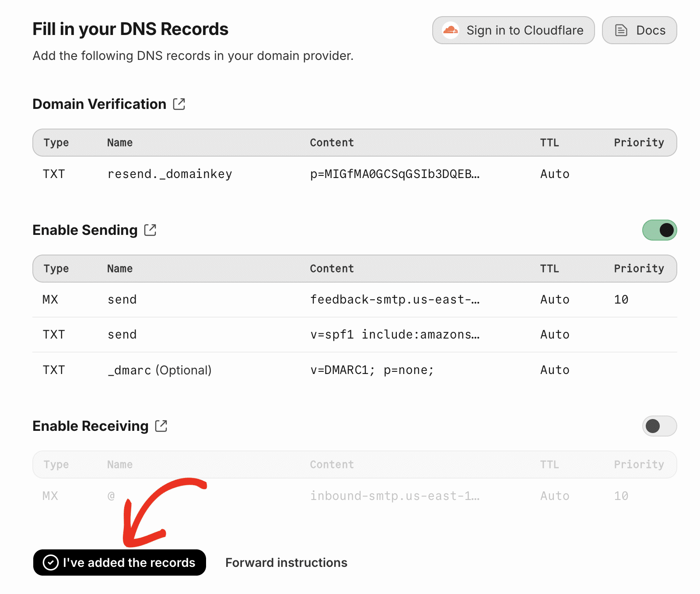Click the Docs document icon
Viewport: 700px width, 594px height.
coord(621,30)
